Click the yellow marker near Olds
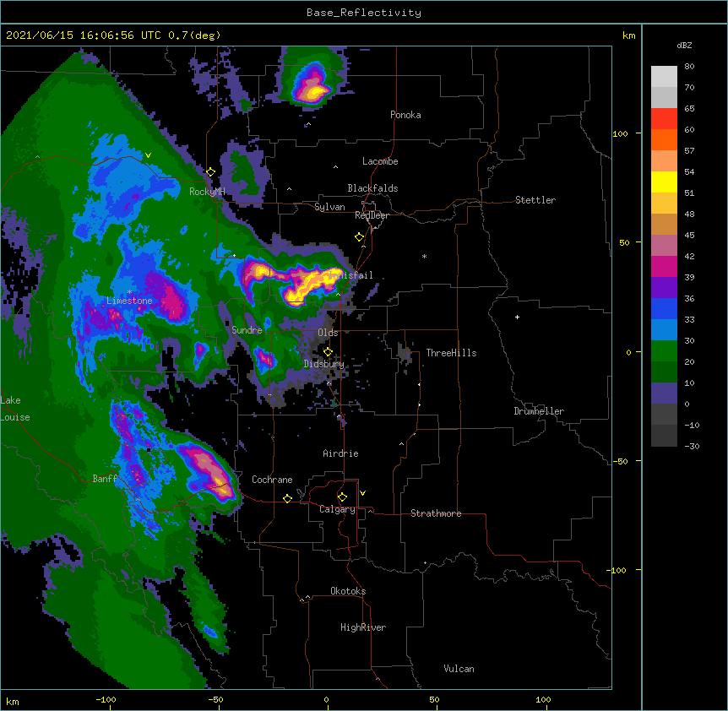 pos(328,351)
